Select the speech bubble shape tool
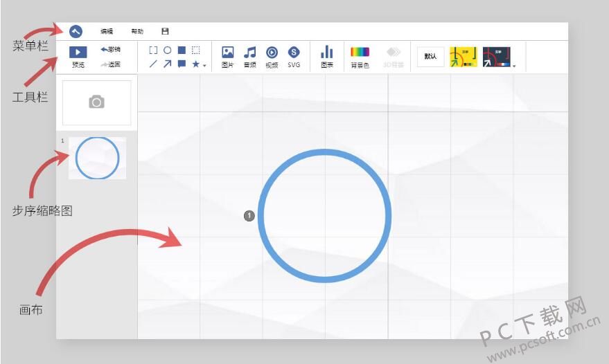The image size is (609, 364). pyautogui.click(x=182, y=64)
